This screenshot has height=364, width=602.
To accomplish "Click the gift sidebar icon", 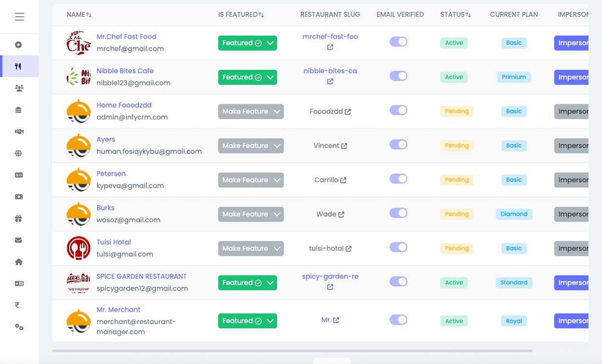I will 19,219.
